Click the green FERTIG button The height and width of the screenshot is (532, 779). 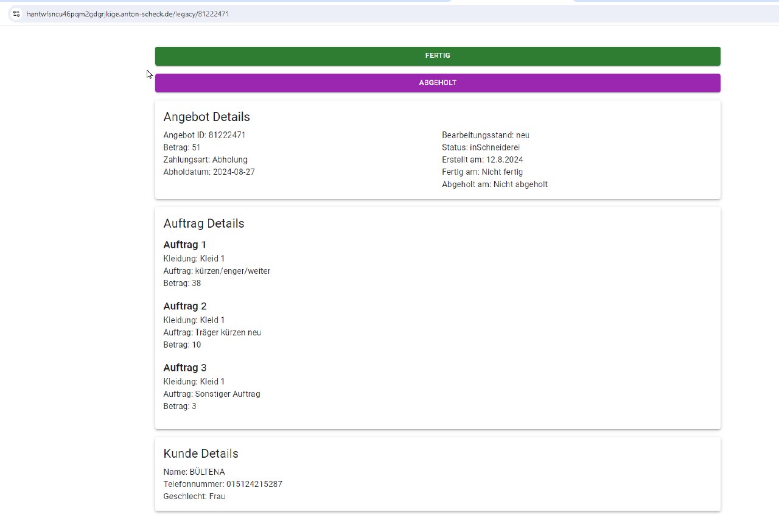click(x=438, y=56)
